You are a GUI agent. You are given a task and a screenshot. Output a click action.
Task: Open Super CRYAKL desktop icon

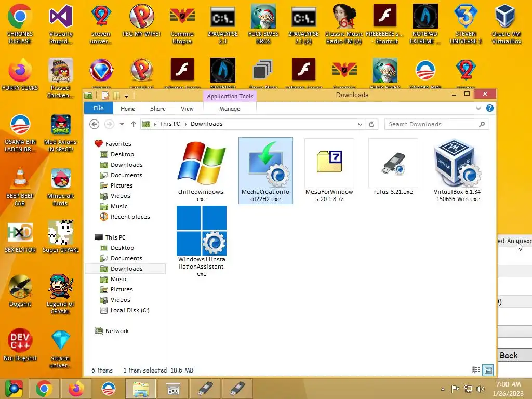pyautogui.click(x=61, y=236)
